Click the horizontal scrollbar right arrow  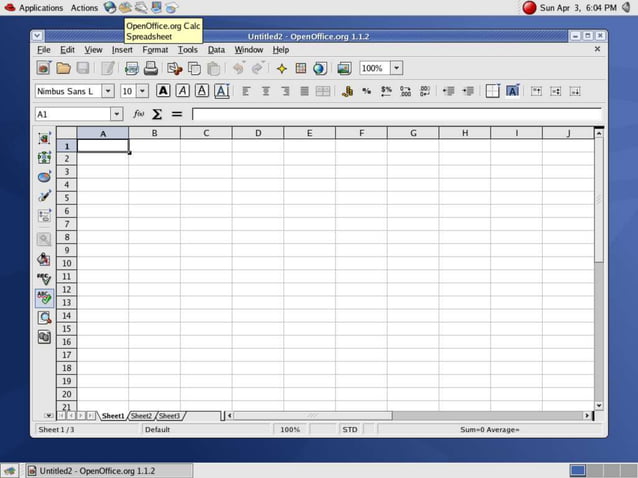[587, 415]
